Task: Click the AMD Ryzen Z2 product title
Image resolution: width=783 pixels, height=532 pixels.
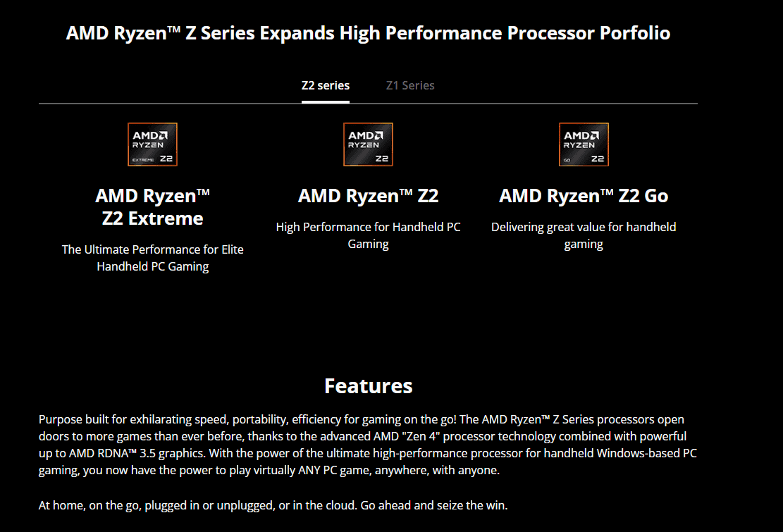Action: click(x=368, y=196)
